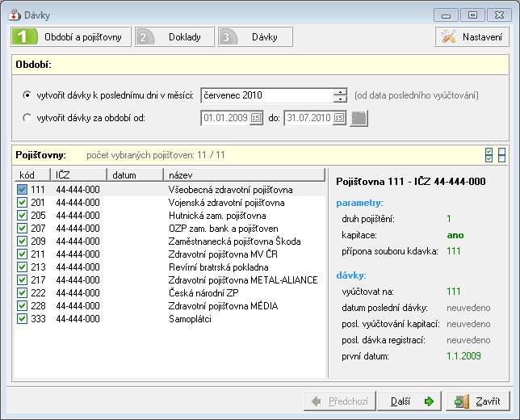Go to next step with Další
The height and width of the screenshot is (420, 520).
(x=409, y=401)
